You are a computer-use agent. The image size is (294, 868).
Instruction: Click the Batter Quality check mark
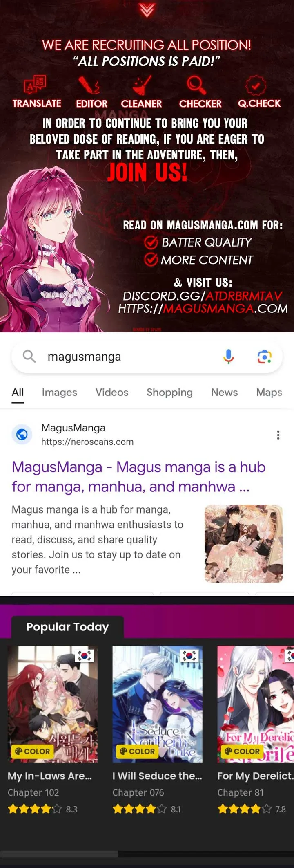coord(151,242)
